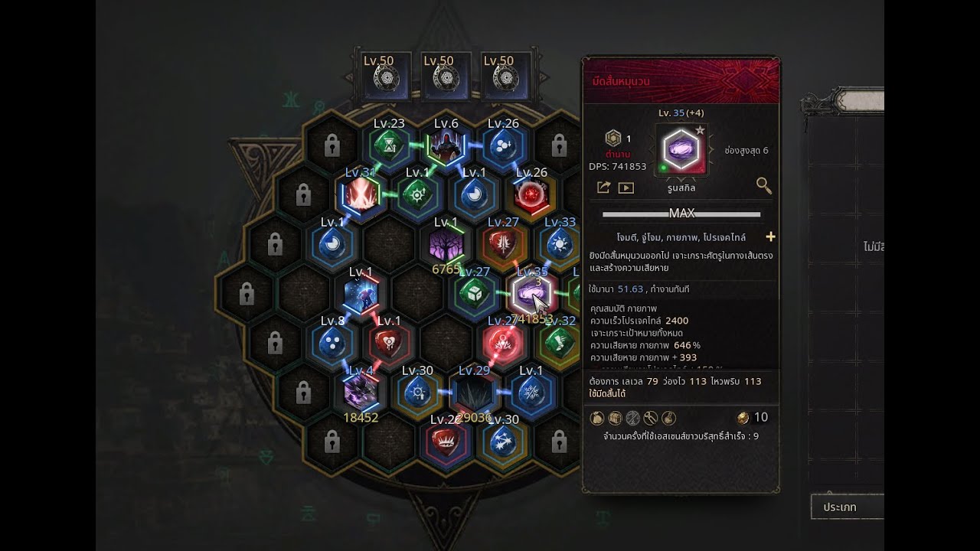
Task: Click the share icon in skill panel
Action: coord(603,187)
